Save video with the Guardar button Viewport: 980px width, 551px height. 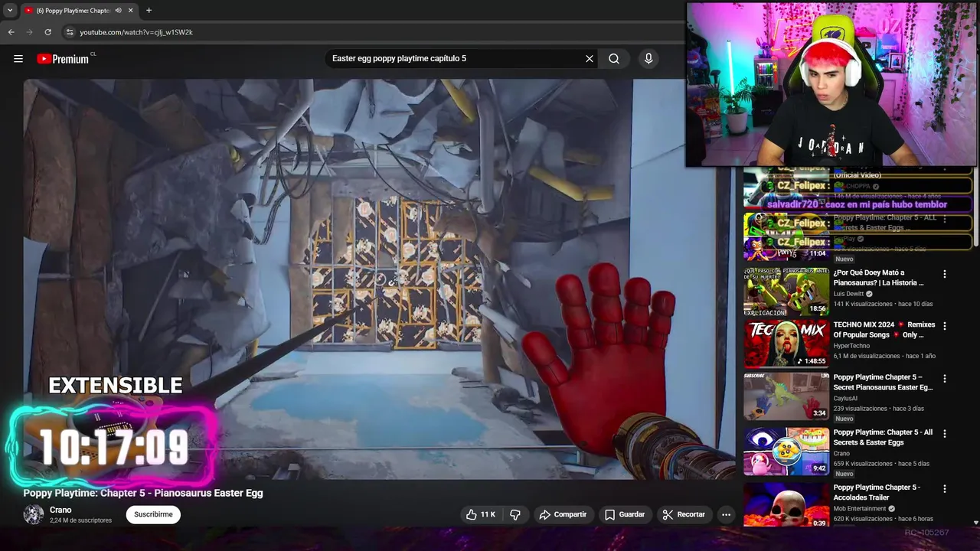(x=625, y=514)
